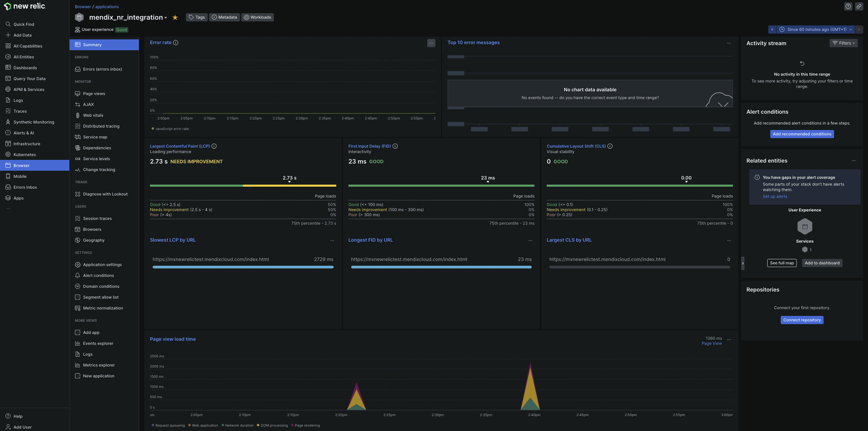Open AJAX menu item
This screenshot has width=868, height=431.
point(88,105)
